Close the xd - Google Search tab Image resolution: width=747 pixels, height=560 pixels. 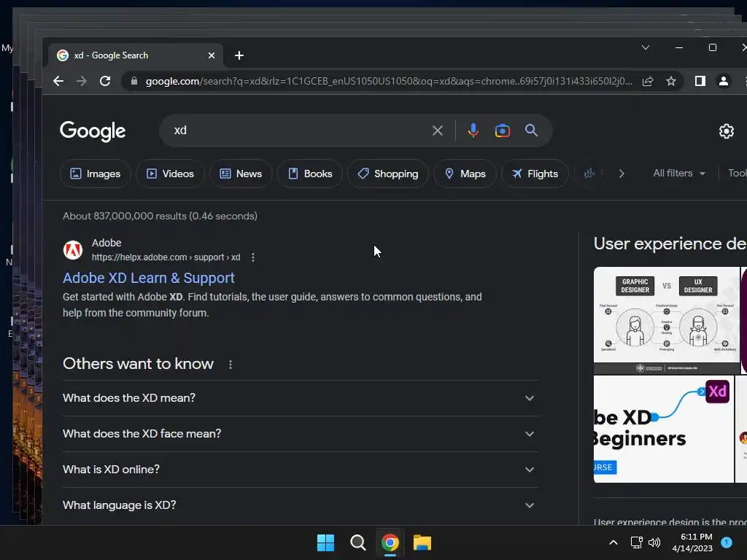[x=212, y=55]
